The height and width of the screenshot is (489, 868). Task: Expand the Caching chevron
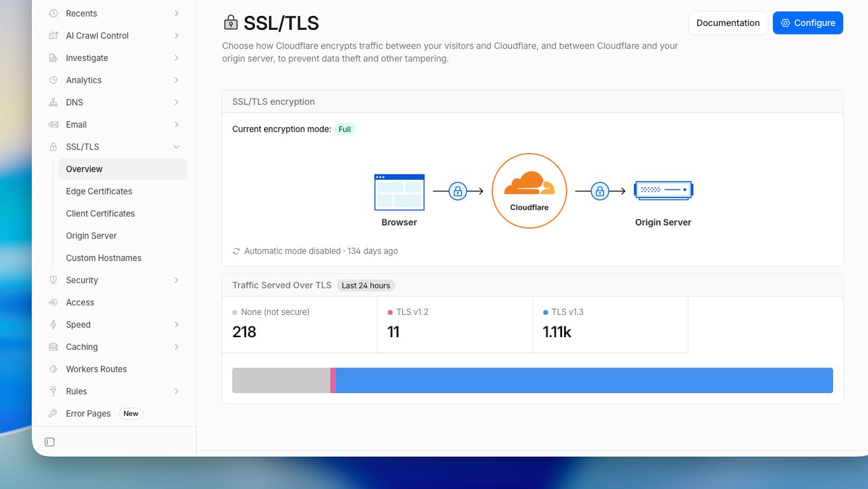click(x=176, y=347)
